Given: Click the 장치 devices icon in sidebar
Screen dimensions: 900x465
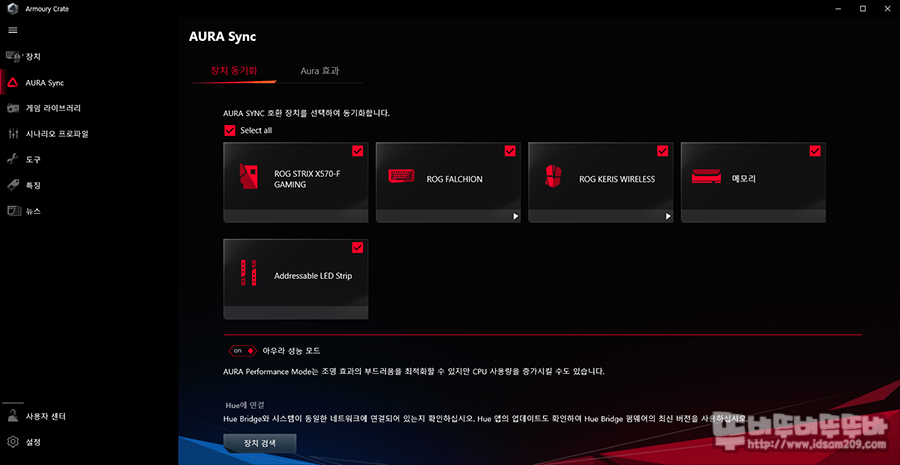Looking at the screenshot, I should pyautogui.click(x=13, y=56).
